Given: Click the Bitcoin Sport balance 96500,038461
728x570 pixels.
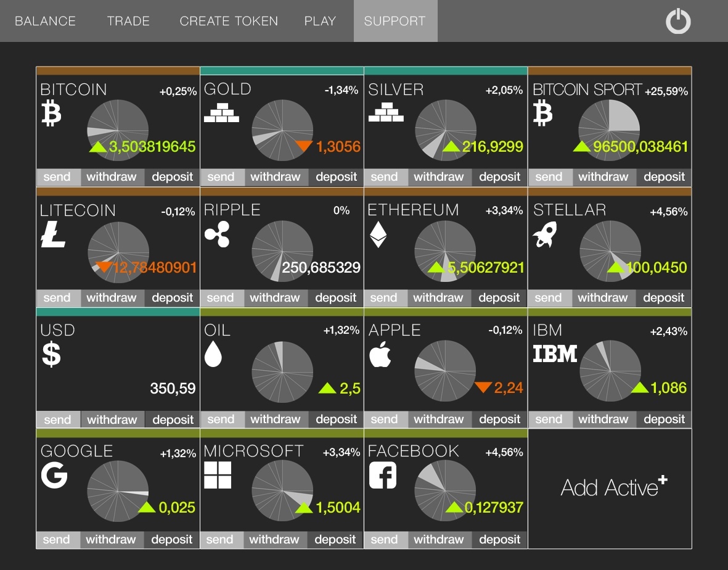Looking at the screenshot, I should (640, 147).
